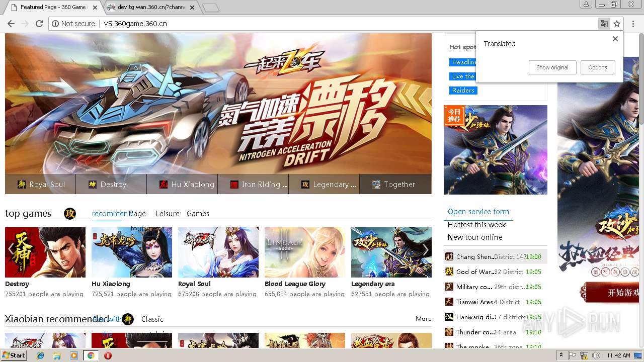The height and width of the screenshot is (362, 644).
Task: Click the Raiders hot spot tag
Action: click(x=463, y=90)
